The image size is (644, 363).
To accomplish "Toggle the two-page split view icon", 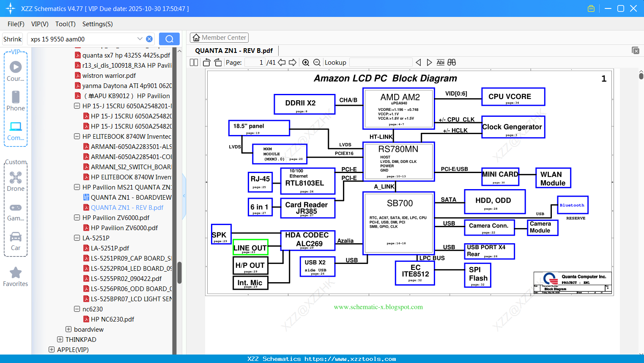I will point(194,62).
